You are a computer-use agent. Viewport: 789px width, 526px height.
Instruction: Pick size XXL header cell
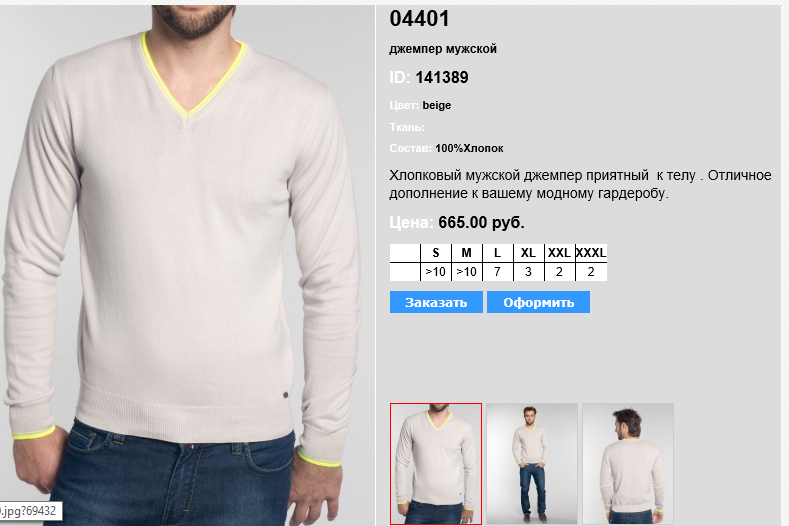[559, 253]
